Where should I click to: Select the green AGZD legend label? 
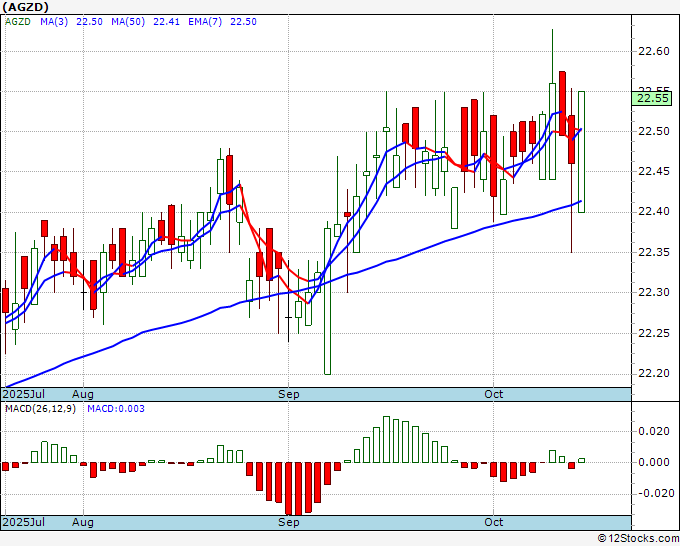point(18,22)
